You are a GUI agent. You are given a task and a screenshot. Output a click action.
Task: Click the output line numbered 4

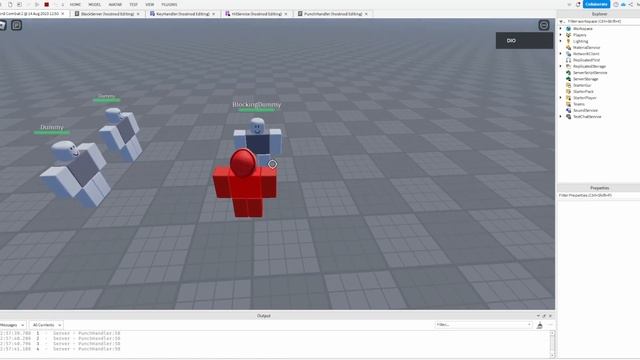pos(60,349)
